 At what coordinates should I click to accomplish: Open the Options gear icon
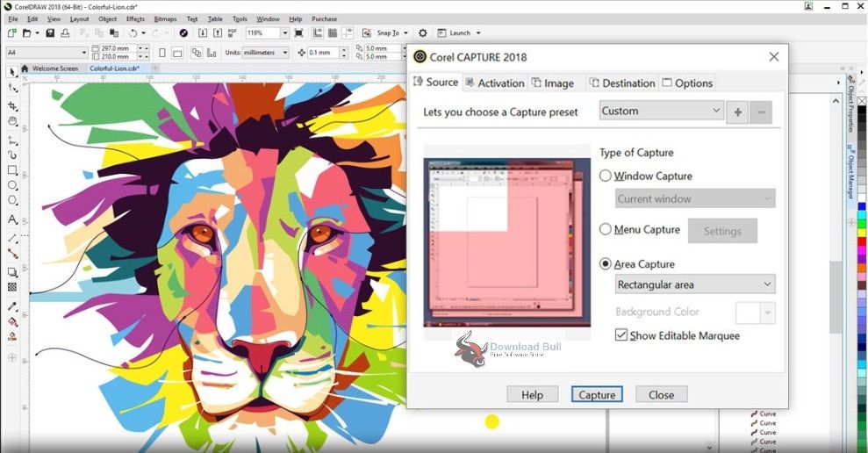tap(423, 33)
